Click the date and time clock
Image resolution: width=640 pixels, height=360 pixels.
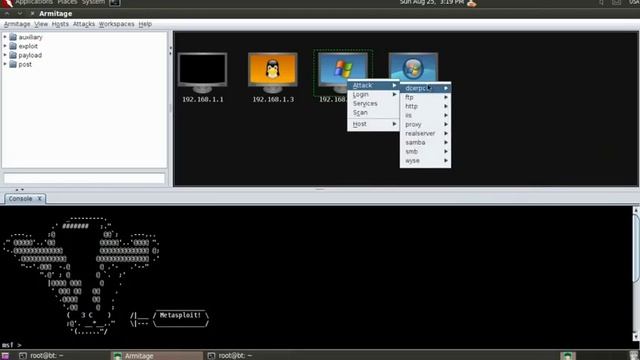click(x=432, y=2)
